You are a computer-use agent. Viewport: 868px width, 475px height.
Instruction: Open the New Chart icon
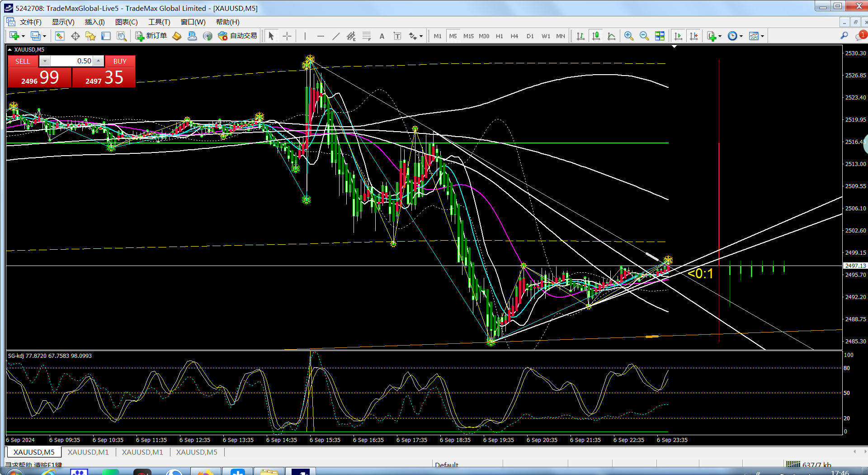14,36
